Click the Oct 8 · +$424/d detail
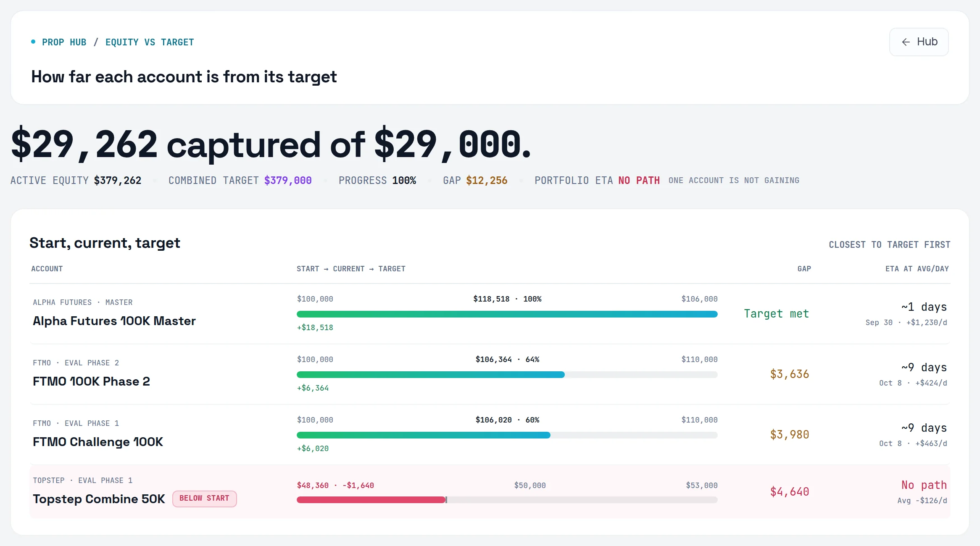The height and width of the screenshot is (546, 980). tap(913, 383)
